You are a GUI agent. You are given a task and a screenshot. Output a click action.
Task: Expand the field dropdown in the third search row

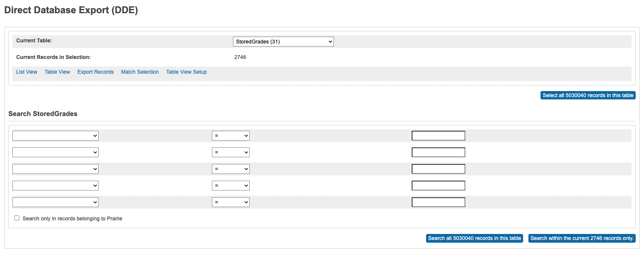56,169
